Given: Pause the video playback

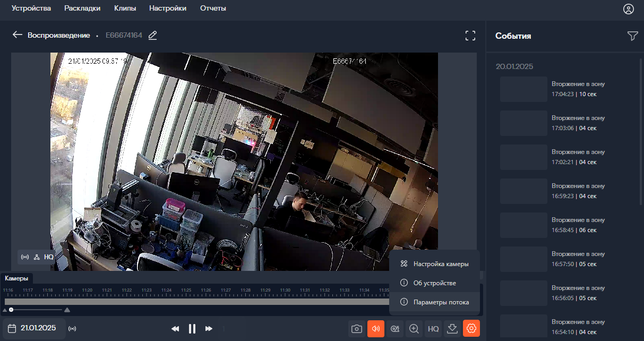Looking at the screenshot, I should [192, 329].
